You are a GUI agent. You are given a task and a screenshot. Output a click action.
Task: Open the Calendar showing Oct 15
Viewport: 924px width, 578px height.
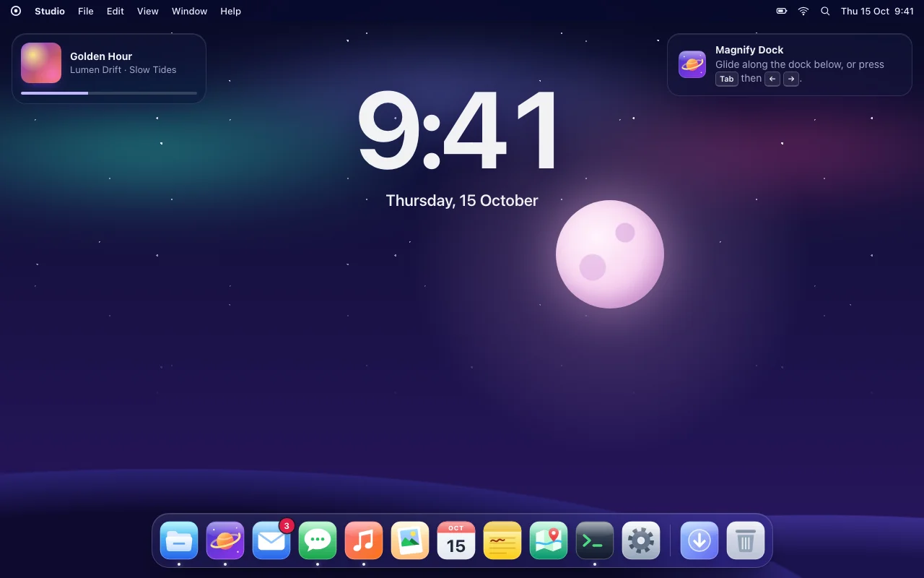456,540
